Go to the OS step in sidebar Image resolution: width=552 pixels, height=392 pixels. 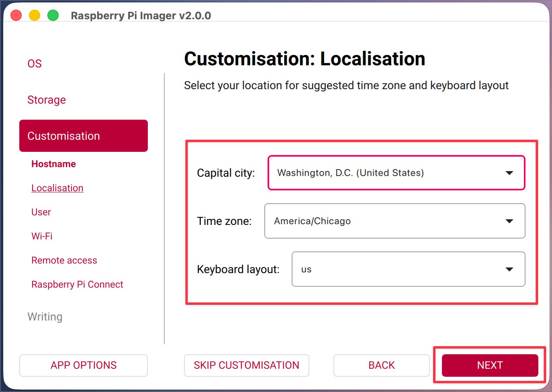coord(35,63)
